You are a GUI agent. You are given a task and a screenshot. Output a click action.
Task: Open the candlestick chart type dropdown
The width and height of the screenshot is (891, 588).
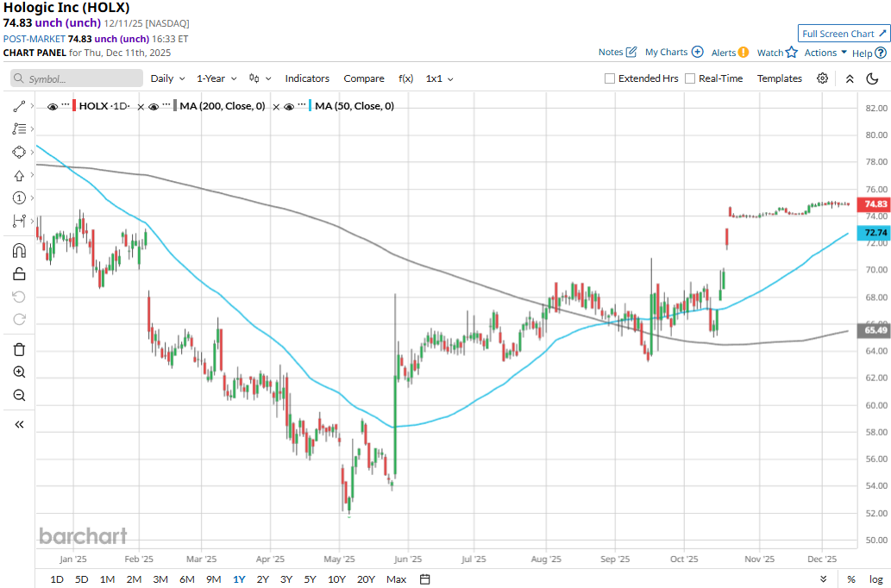[x=260, y=78]
